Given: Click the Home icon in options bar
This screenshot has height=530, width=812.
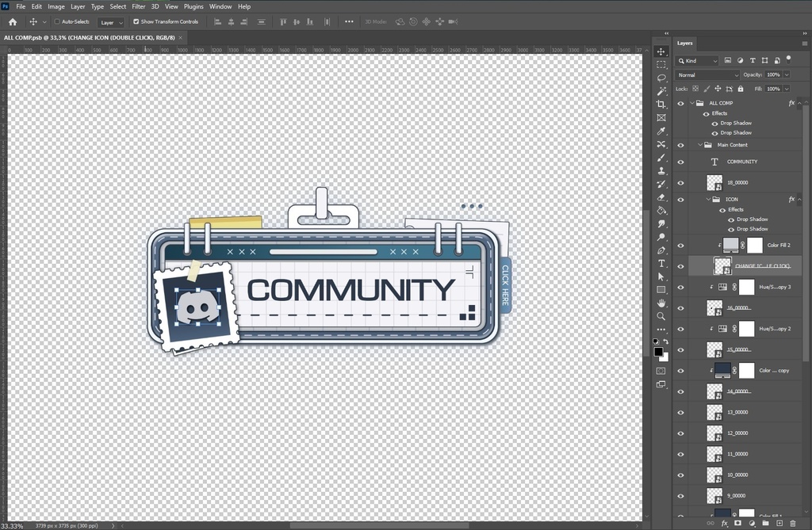Looking at the screenshot, I should click(x=13, y=21).
